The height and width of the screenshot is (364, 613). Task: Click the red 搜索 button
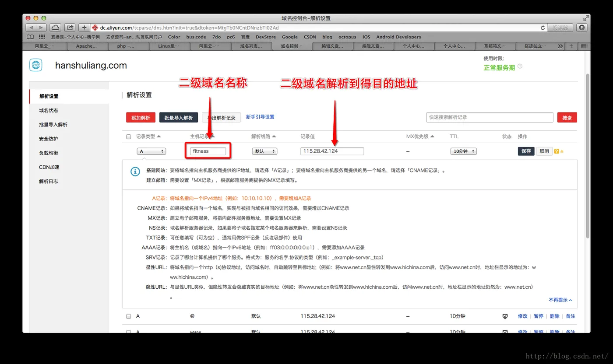pos(567,118)
